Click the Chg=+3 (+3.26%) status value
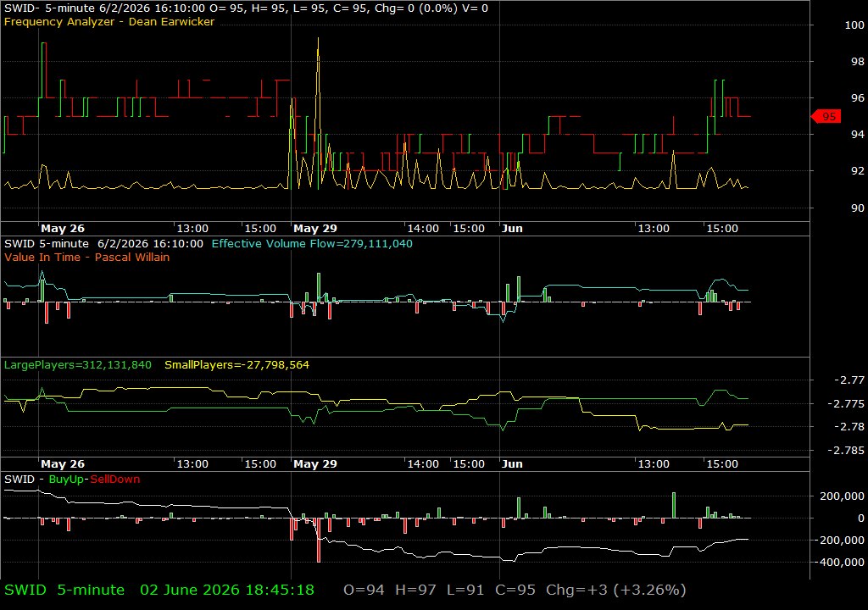 [x=615, y=590]
